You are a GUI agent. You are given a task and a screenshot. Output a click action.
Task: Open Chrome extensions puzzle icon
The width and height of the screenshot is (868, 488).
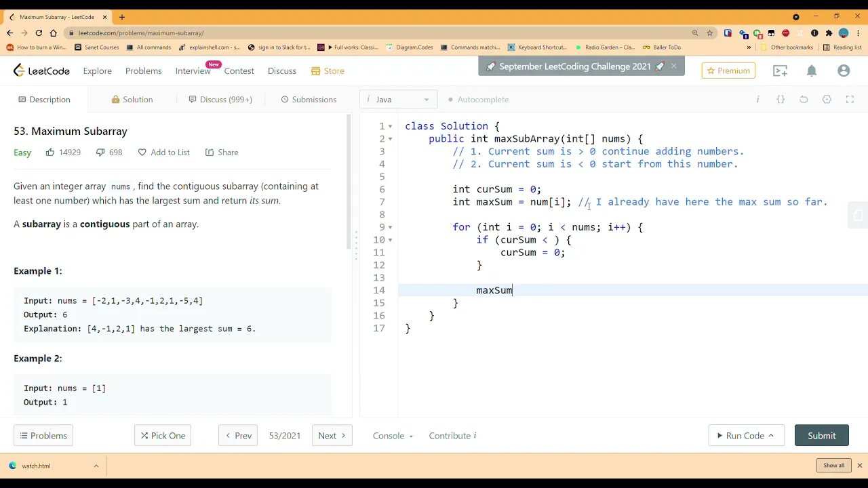tap(829, 33)
